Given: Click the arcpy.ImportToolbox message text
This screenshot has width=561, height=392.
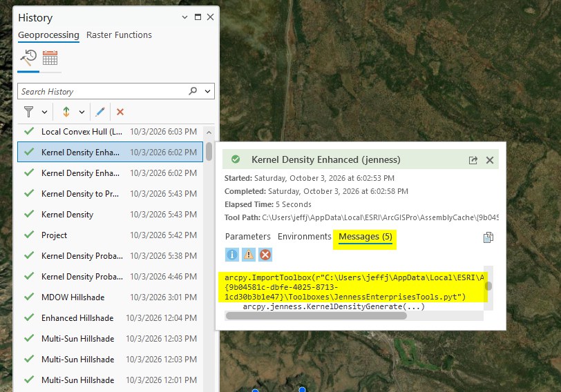Looking at the screenshot, I should point(354,287).
